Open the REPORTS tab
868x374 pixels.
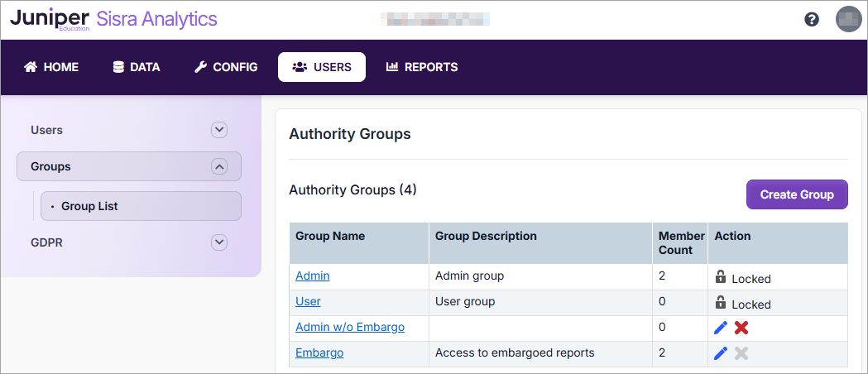(422, 67)
